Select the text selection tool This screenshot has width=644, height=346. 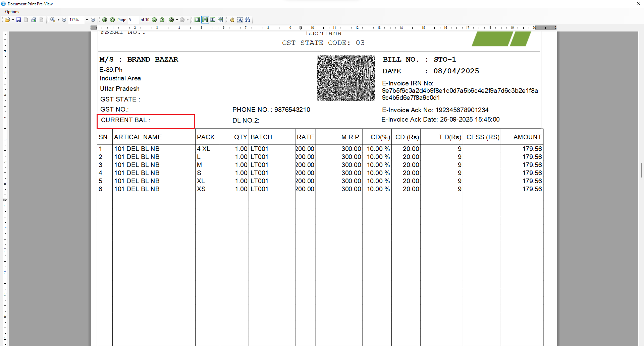click(240, 20)
